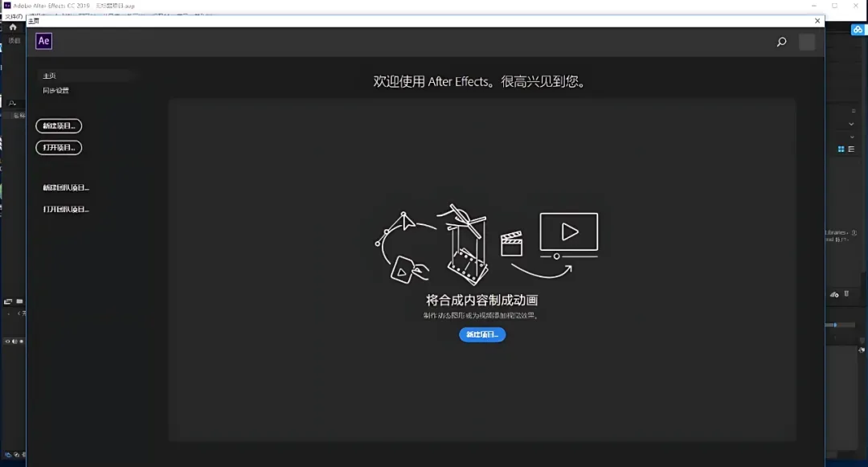Close the 主页 welcome dialog
Image resolution: width=868 pixels, height=467 pixels.
click(817, 21)
